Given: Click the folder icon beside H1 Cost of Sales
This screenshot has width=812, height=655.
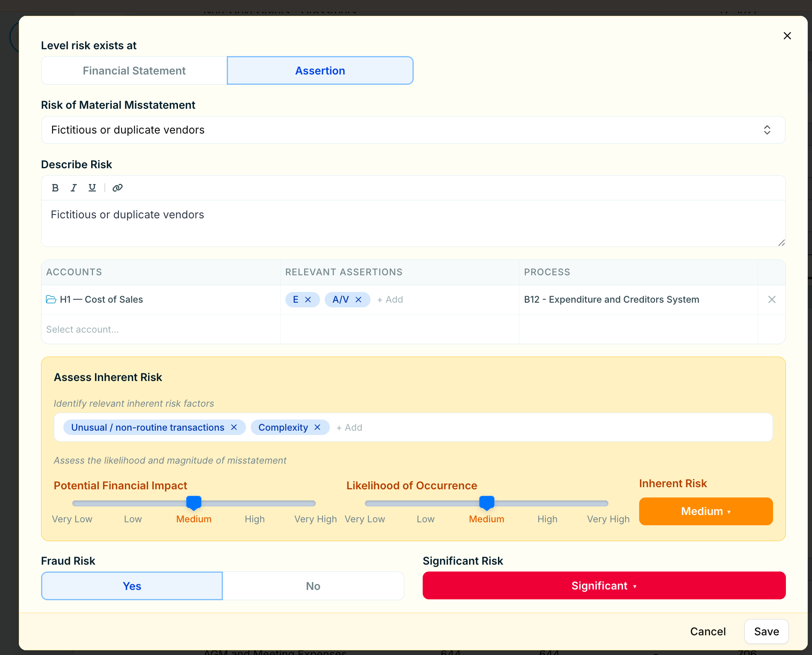Looking at the screenshot, I should tap(51, 299).
